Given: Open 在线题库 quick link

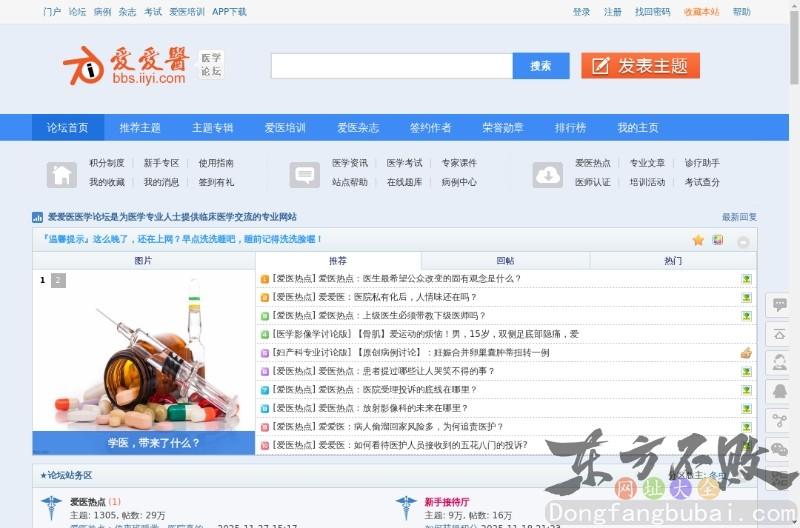Looking at the screenshot, I should pos(404,182).
